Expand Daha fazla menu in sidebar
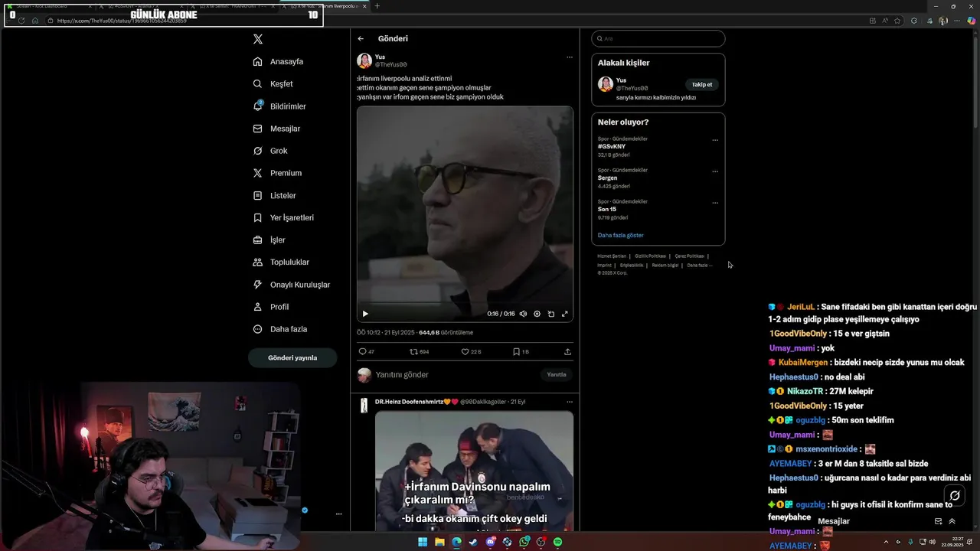Image resolution: width=980 pixels, height=551 pixels. 281,329
